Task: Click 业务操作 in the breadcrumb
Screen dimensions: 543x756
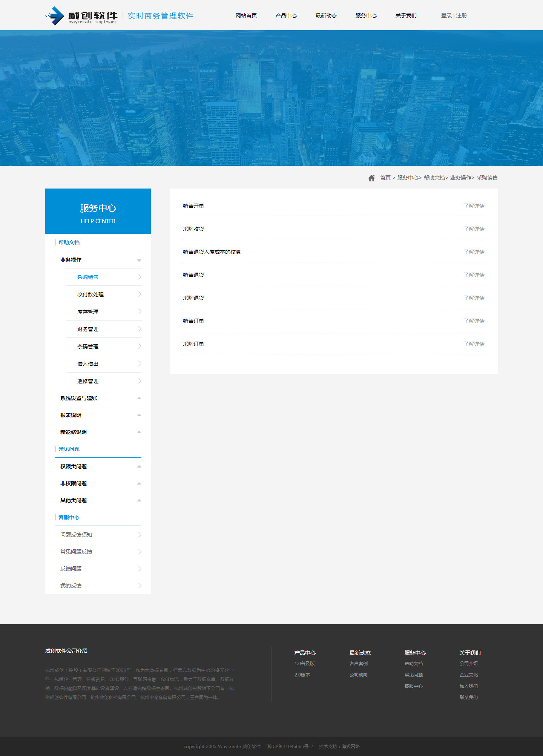Action: coord(461,178)
